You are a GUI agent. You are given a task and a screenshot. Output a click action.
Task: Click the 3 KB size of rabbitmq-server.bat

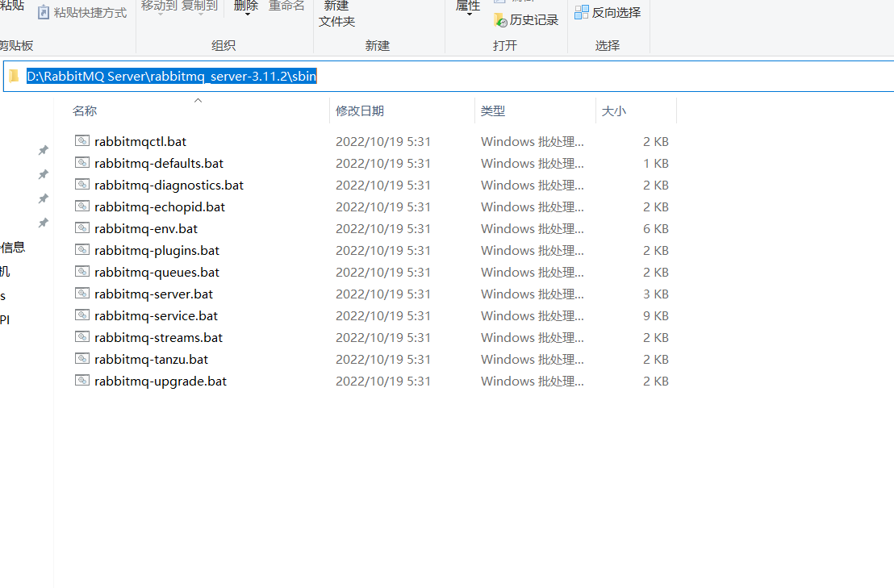(x=656, y=294)
